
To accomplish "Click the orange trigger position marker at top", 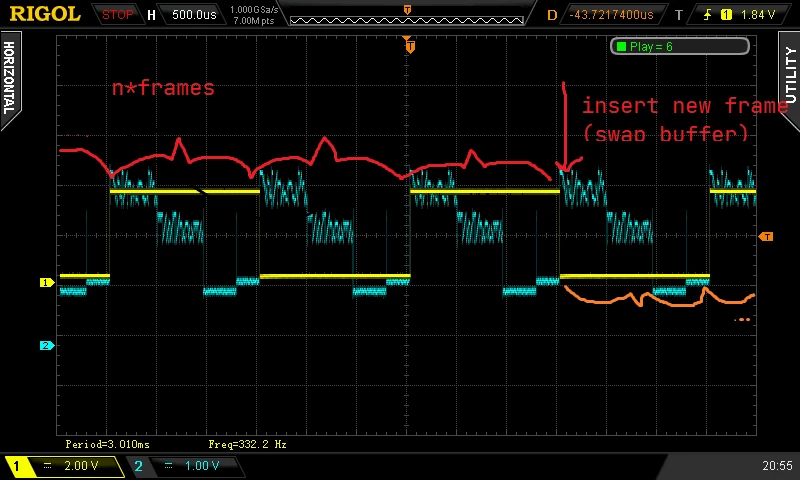I will (410, 47).
